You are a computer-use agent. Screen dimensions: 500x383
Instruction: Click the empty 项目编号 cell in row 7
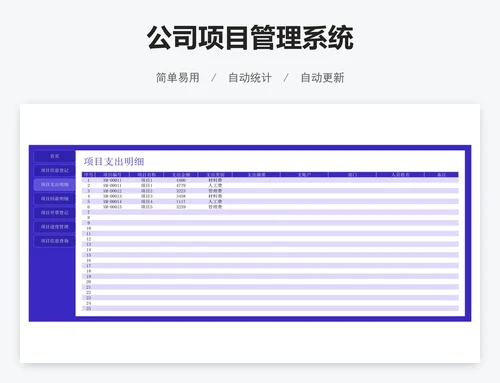112,212
